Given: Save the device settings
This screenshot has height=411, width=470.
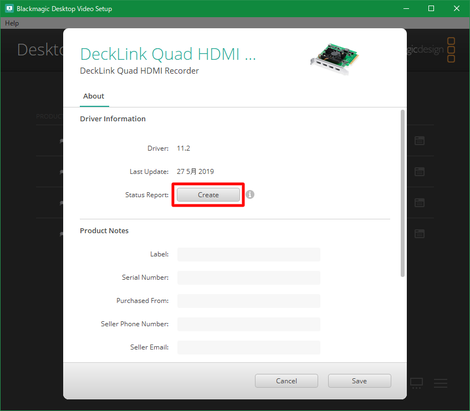Looking at the screenshot, I should coord(359,381).
